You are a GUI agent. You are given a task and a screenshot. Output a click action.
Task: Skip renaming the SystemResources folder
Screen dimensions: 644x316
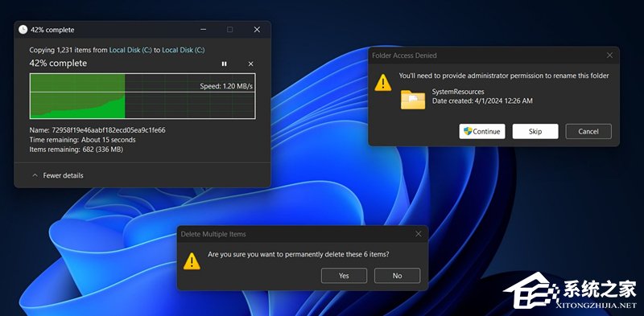pyautogui.click(x=535, y=131)
